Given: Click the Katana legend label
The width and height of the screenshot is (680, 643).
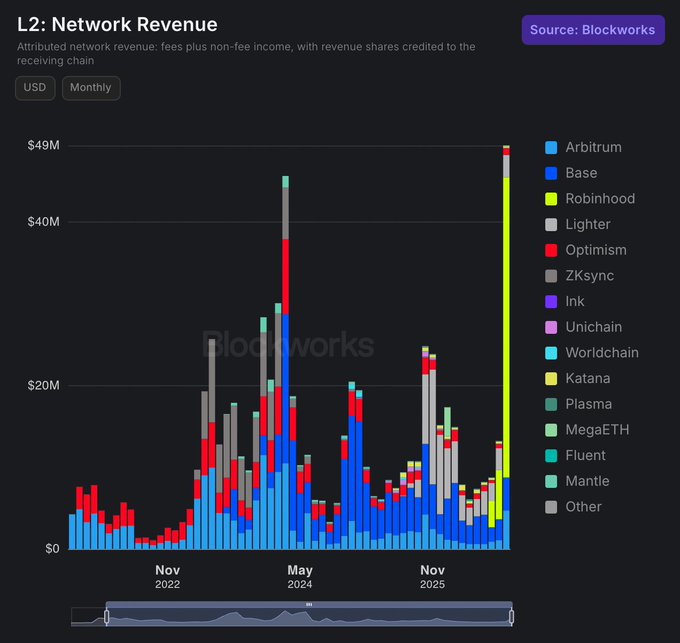Looking at the screenshot, I should click(x=588, y=379).
